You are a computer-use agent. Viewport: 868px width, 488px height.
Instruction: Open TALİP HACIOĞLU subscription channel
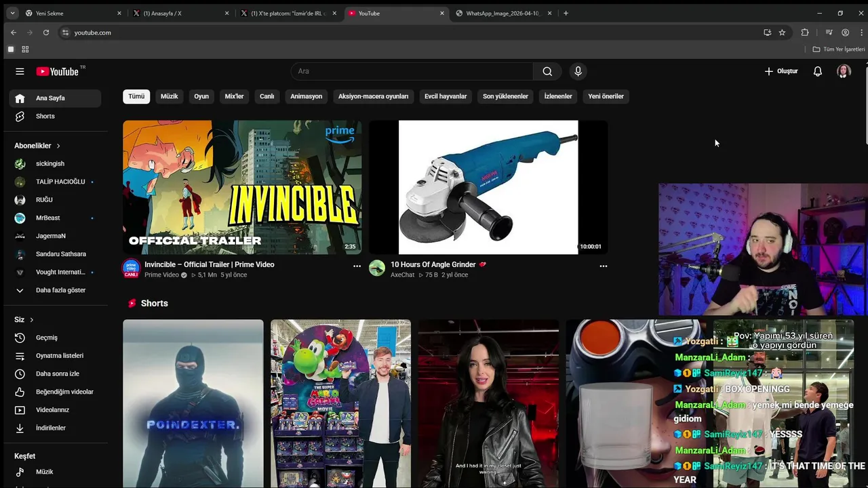click(55, 182)
